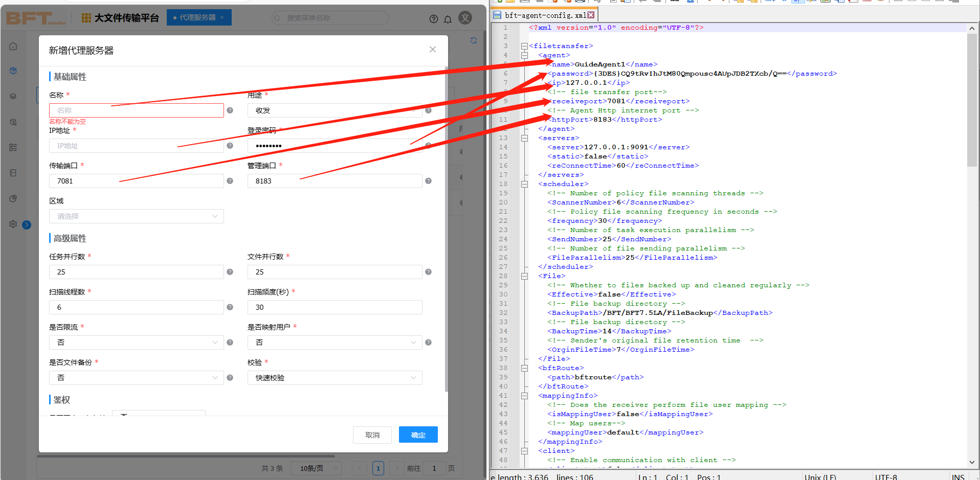The height and width of the screenshot is (480, 980).
Task: Close the bft-agent-config.xml tab with red X
Action: pos(591,15)
